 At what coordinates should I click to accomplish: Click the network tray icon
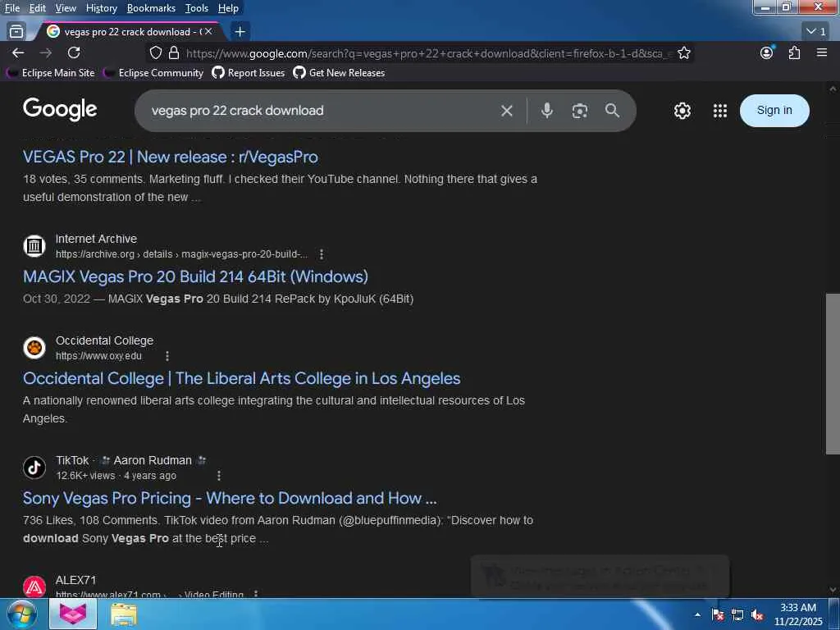pyautogui.click(x=737, y=614)
